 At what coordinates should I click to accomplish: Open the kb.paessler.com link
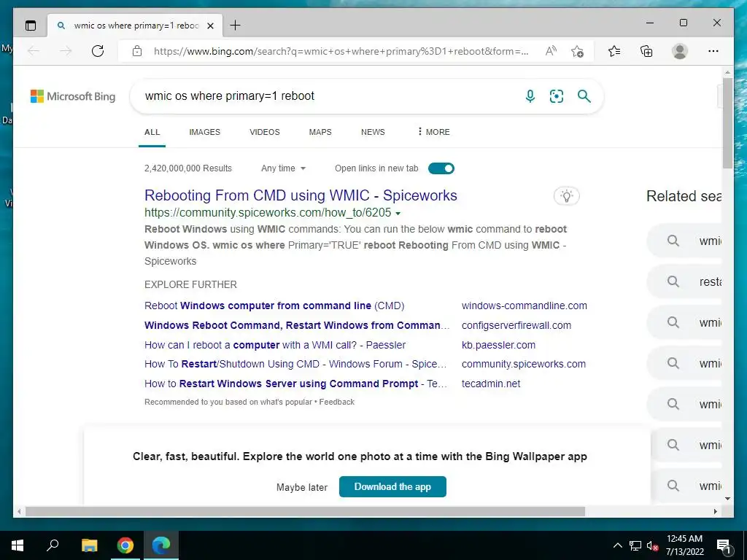point(498,345)
